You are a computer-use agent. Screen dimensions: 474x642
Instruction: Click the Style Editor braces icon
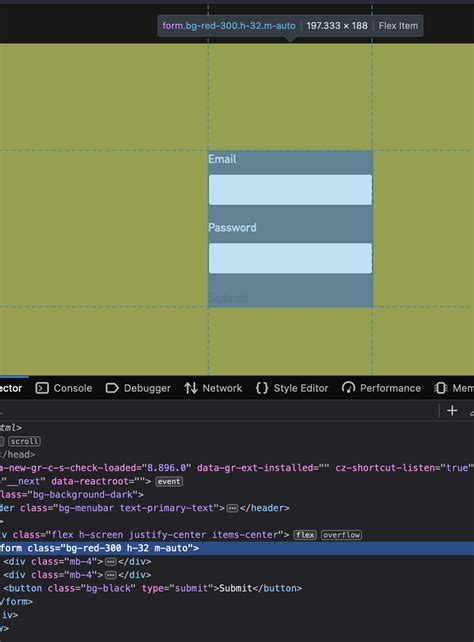coord(262,388)
